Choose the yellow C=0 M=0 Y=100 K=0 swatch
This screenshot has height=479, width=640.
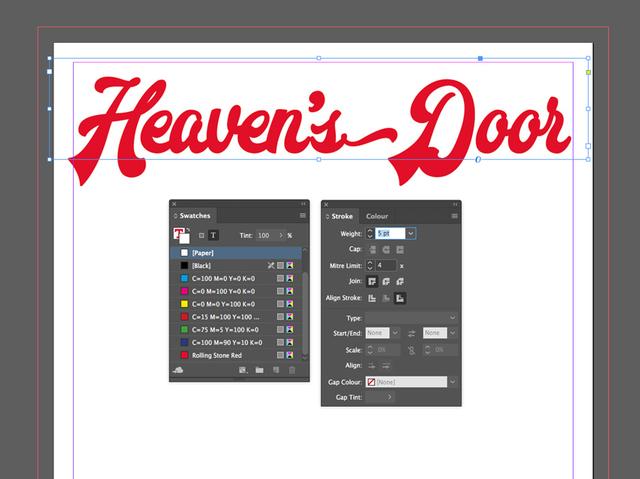(x=237, y=304)
